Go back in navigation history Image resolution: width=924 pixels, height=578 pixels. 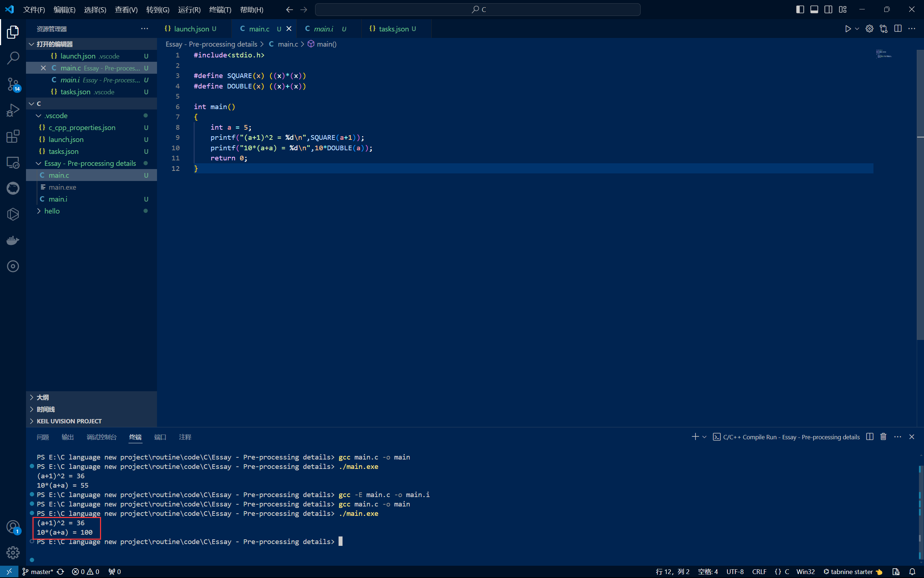pos(289,9)
